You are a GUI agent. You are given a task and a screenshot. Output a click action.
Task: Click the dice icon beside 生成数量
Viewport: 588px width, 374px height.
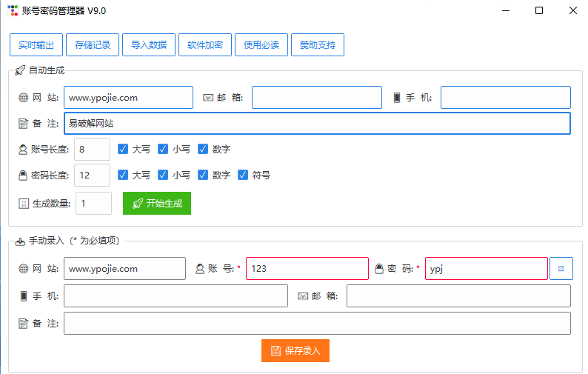[24, 204]
